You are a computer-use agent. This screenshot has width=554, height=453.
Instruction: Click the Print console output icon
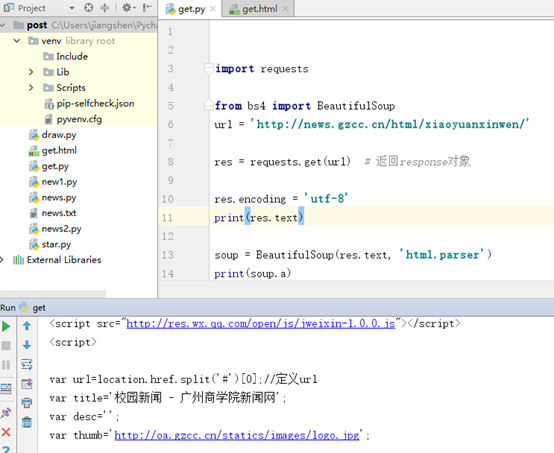(x=27, y=402)
